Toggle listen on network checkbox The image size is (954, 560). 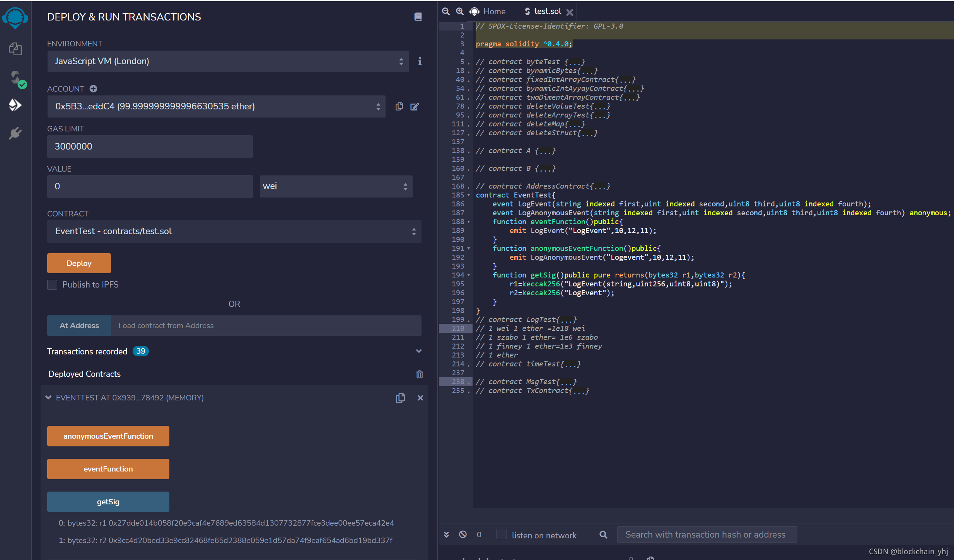[502, 534]
